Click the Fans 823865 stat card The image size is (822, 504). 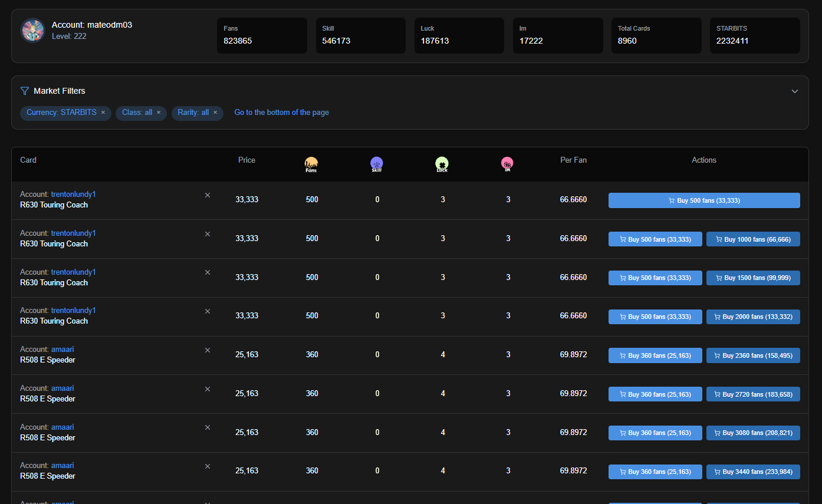pyautogui.click(x=262, y=35)
